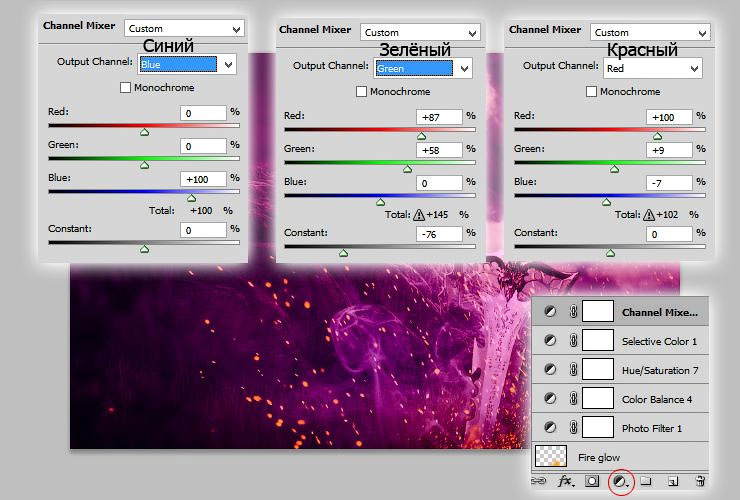Add a layer mask with the mask icon
This screenshot has height=500, width=740.
pos(592,481)
